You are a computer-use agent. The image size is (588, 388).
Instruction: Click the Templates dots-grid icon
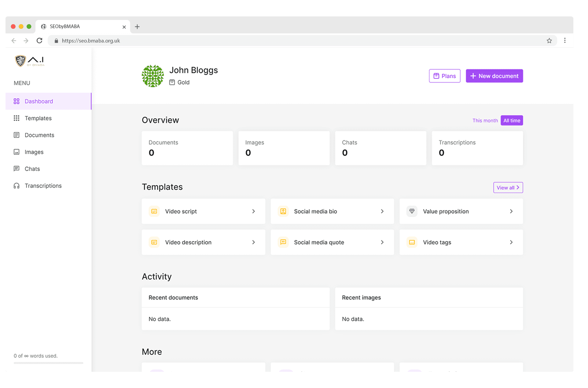point(17,118)
